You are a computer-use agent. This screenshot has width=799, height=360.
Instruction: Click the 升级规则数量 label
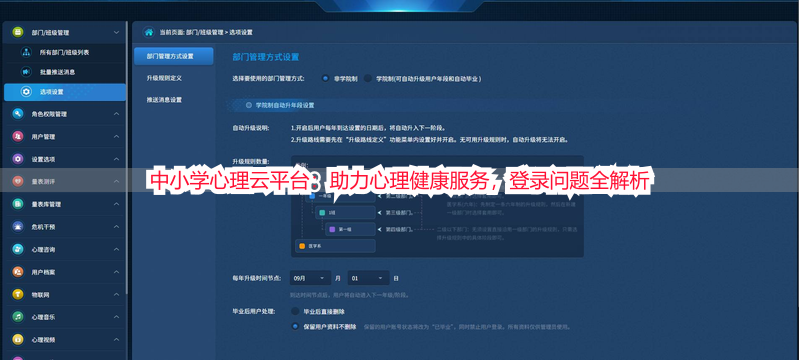250,161
